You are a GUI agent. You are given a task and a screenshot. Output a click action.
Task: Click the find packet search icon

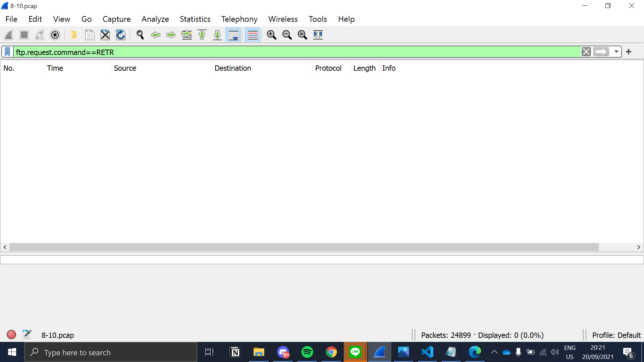tap(140, 35)
